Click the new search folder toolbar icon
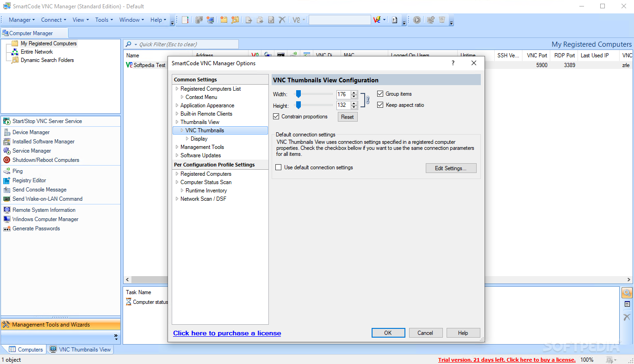 236,20
